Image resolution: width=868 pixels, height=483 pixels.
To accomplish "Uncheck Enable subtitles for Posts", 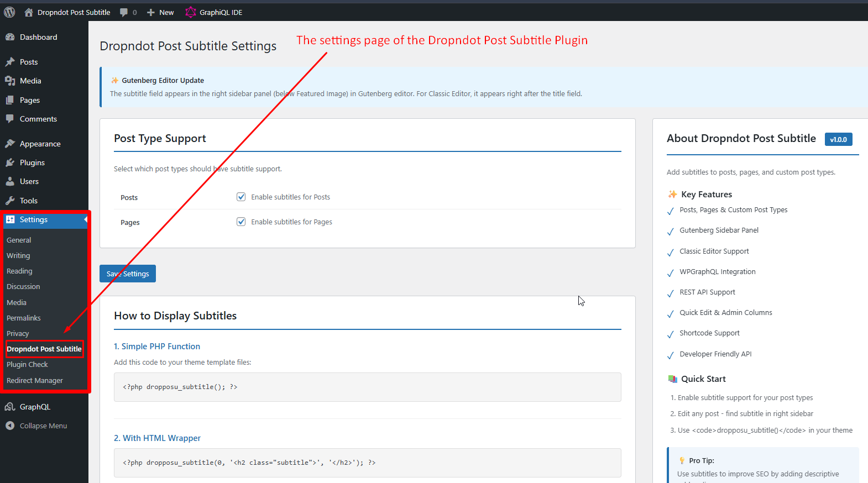I will 241,197.
